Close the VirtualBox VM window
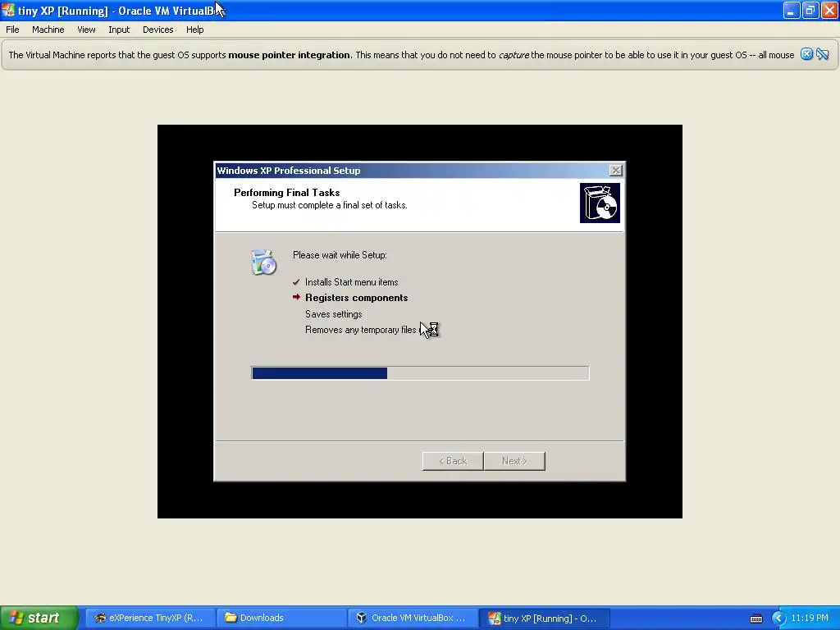The width and height of the screenshot is (840, 630). tap(829, 10)
